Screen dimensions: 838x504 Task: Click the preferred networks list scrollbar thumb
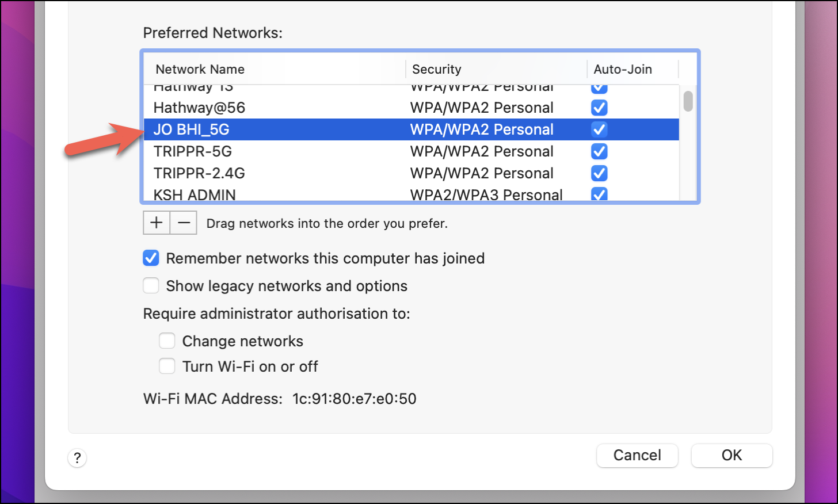coord(688,101)
